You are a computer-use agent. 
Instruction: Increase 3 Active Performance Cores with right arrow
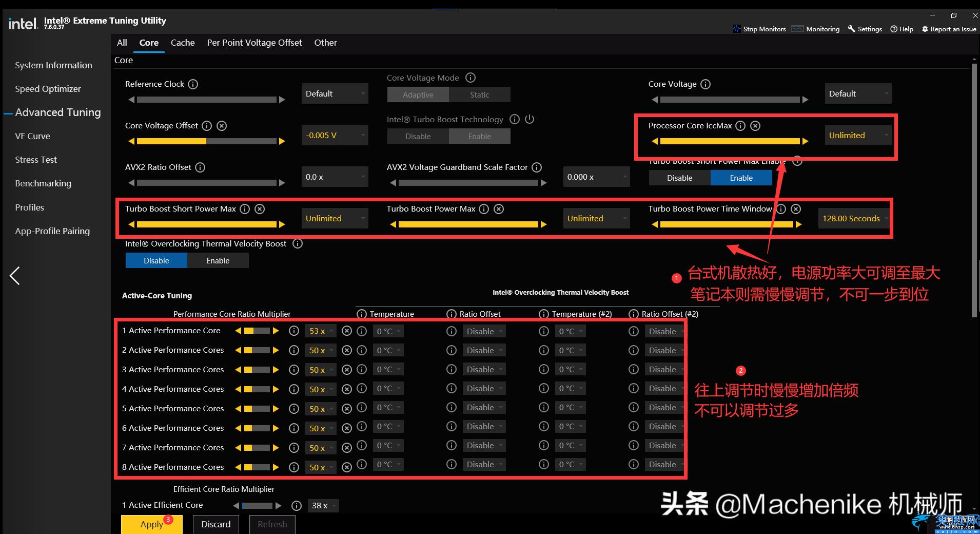point(276,370)
